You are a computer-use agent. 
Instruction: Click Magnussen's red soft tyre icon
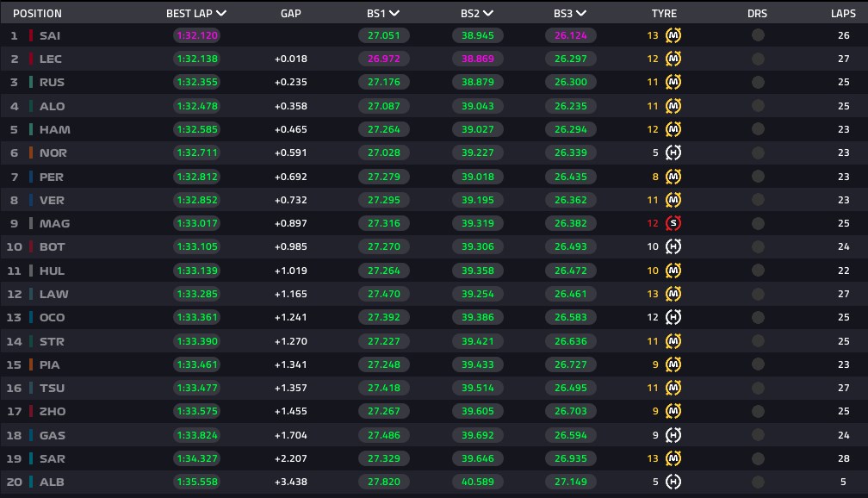[673, 223]
